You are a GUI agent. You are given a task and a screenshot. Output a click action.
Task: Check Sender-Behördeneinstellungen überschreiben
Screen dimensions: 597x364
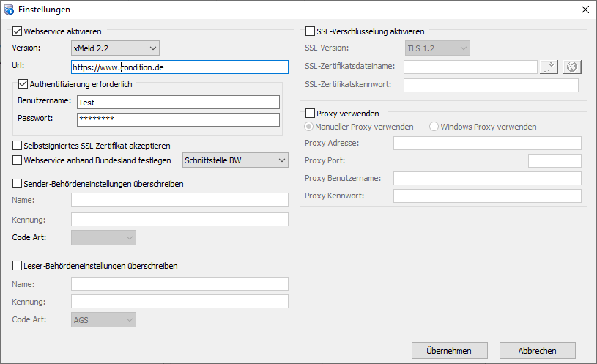tap(18, 184)
